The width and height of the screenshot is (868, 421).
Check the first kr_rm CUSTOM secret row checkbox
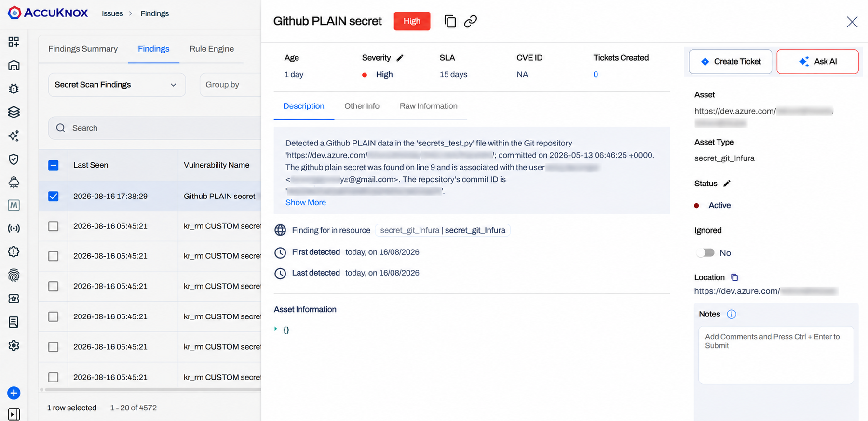[x=54, y=226]
